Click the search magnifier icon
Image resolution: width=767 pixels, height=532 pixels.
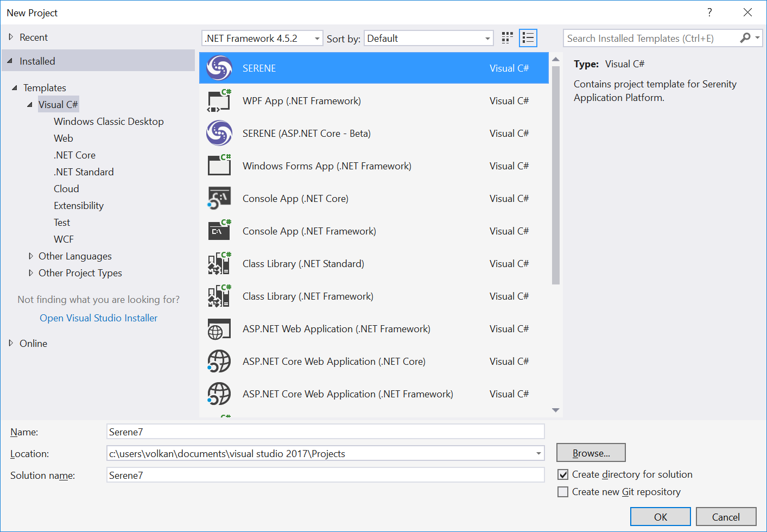point(745,38)
